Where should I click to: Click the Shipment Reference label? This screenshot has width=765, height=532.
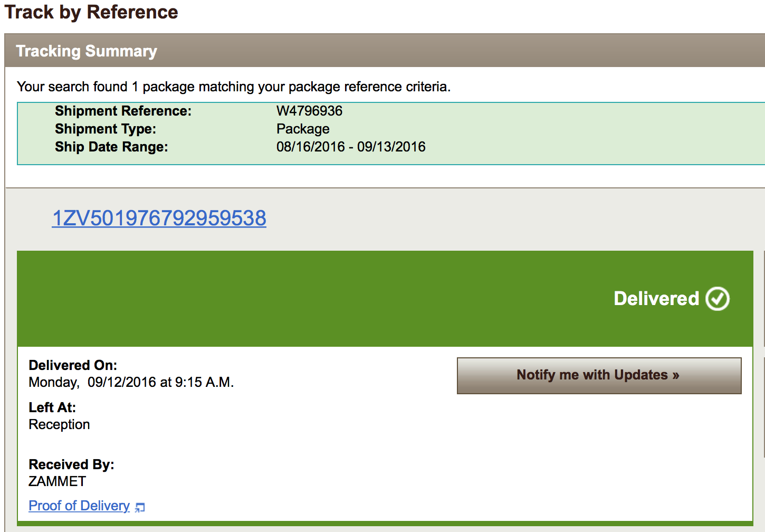(123, 111)
